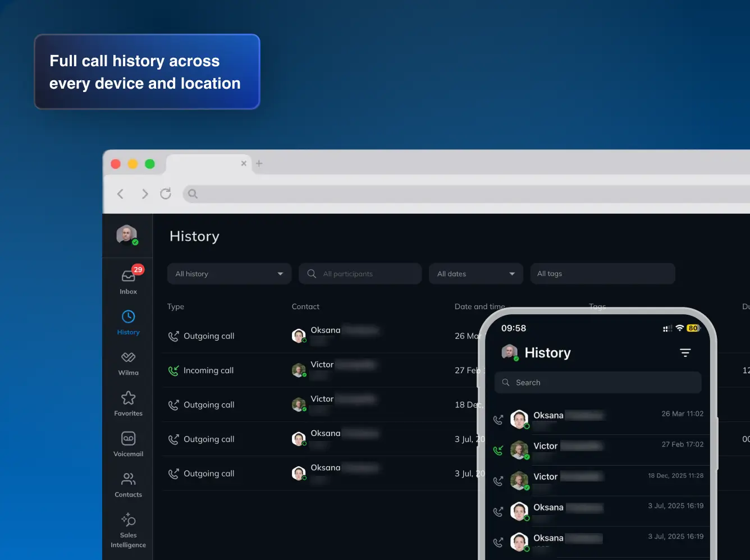Image resolution: width=750 pixels, height=560 pixels.
Task: Click the user avatar above the sidebar
Action: coord(127,235)
